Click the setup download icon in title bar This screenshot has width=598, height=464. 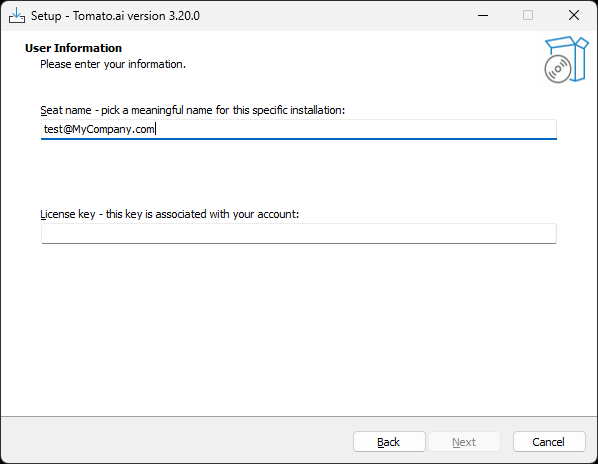17,16
